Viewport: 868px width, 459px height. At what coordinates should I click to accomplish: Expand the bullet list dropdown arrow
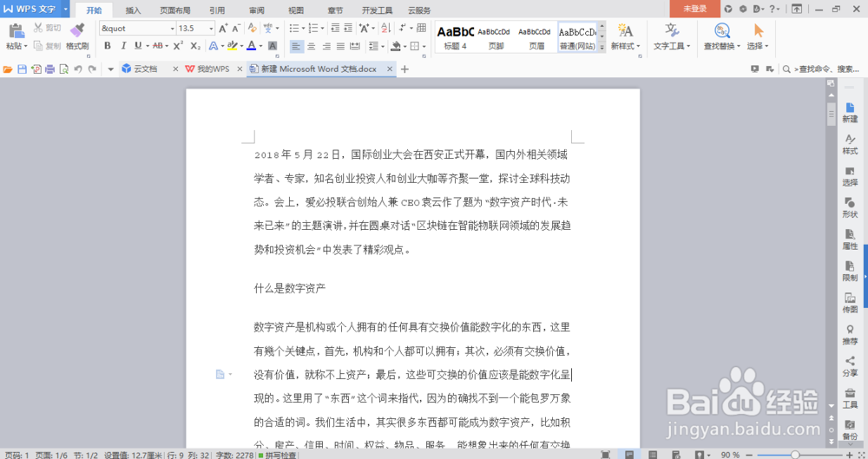pos(303,29)
